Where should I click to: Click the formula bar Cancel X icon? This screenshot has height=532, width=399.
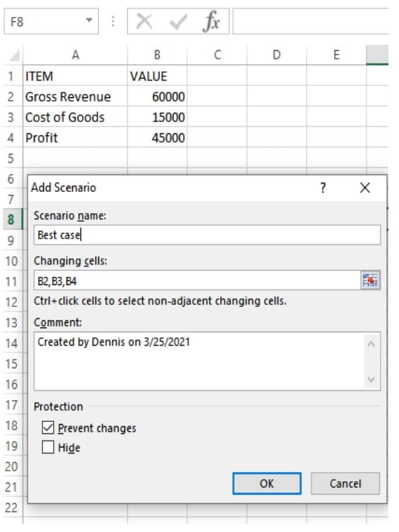[x=144, y=21]
